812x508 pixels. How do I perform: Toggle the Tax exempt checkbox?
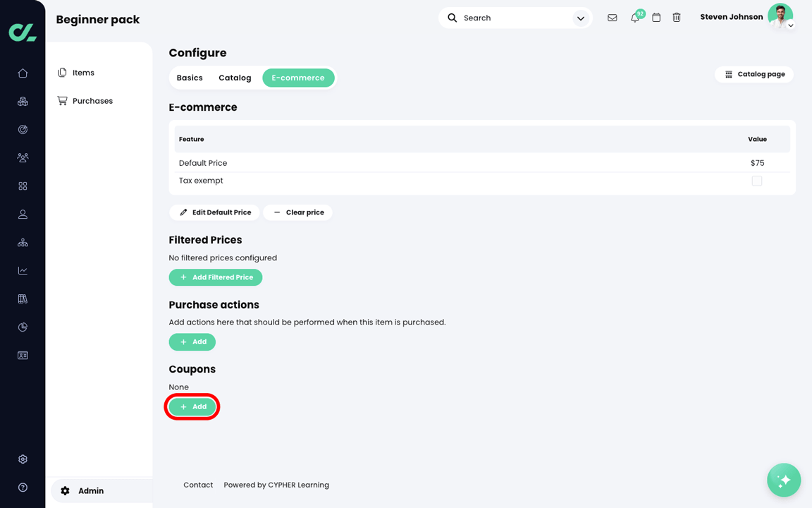pos(756,181)
